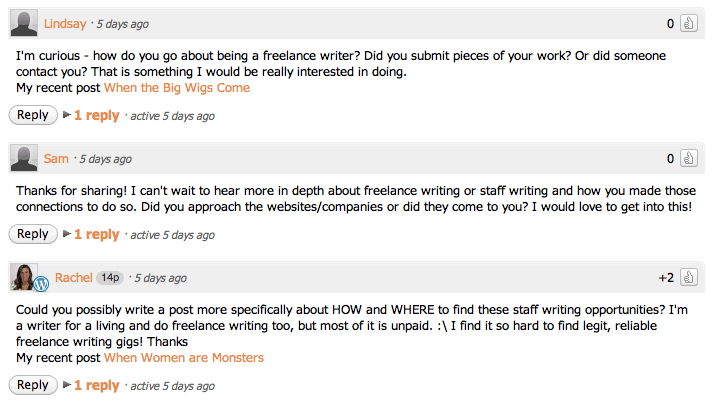
Task: Click the WordPress badge on Rachel's avatar
Action: [41, 284]
